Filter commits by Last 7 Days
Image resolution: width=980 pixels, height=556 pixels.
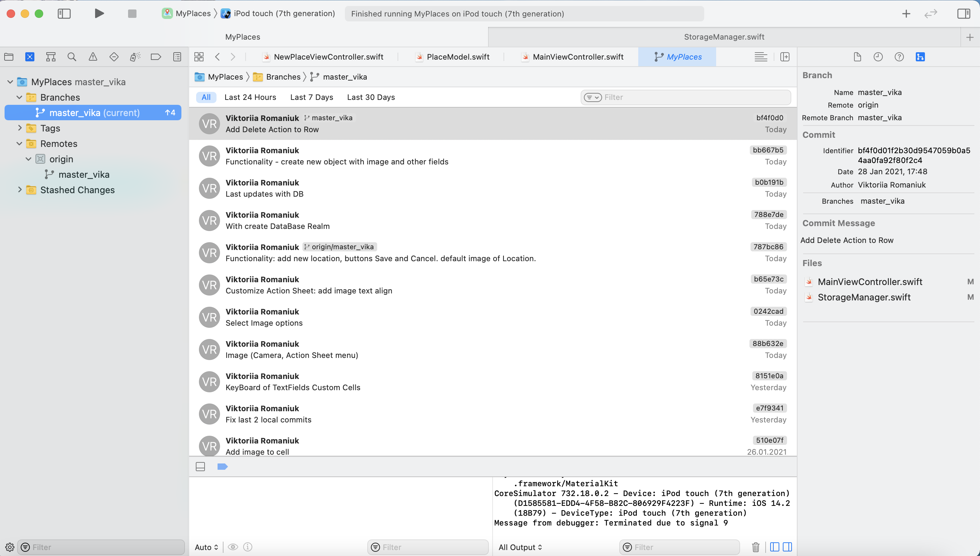[312, 97]
